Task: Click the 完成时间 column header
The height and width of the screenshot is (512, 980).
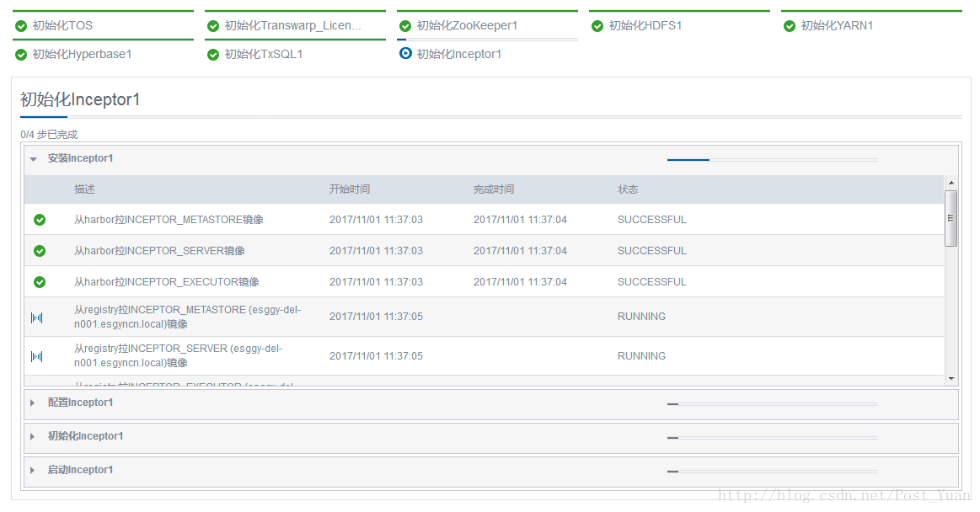Action: tap(493, 189)
